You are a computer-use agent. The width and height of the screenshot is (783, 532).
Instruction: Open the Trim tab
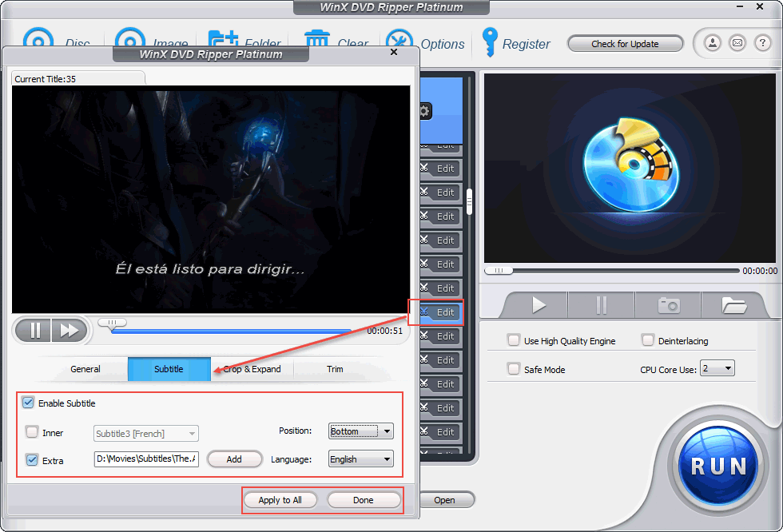335,369
